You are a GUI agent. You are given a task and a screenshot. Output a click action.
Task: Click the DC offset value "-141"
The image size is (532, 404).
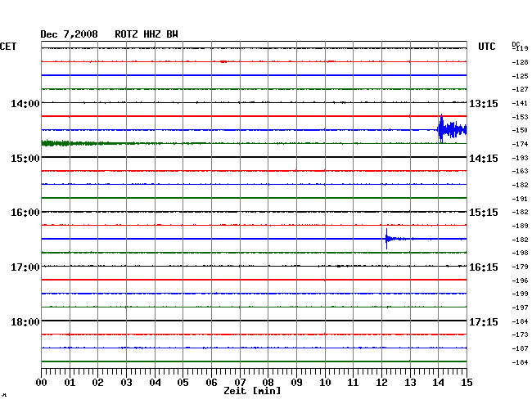click(x=520, y=103)
